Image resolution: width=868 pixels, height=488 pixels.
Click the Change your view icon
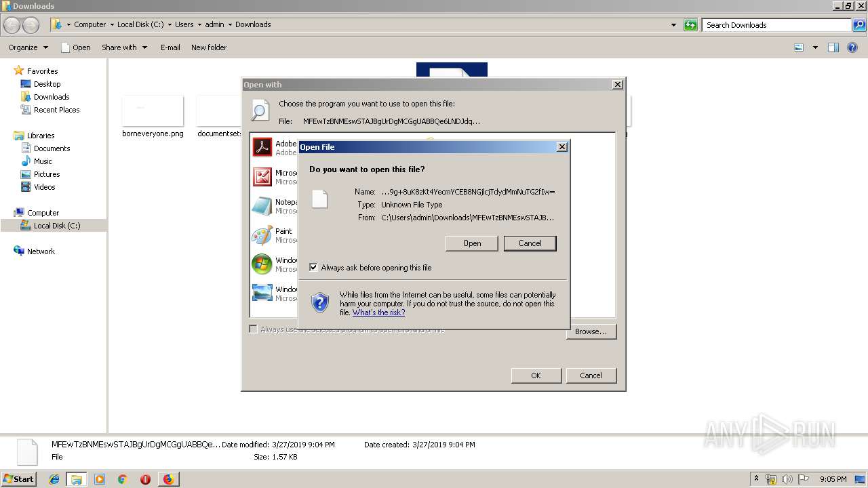click(x=799, y=47)
